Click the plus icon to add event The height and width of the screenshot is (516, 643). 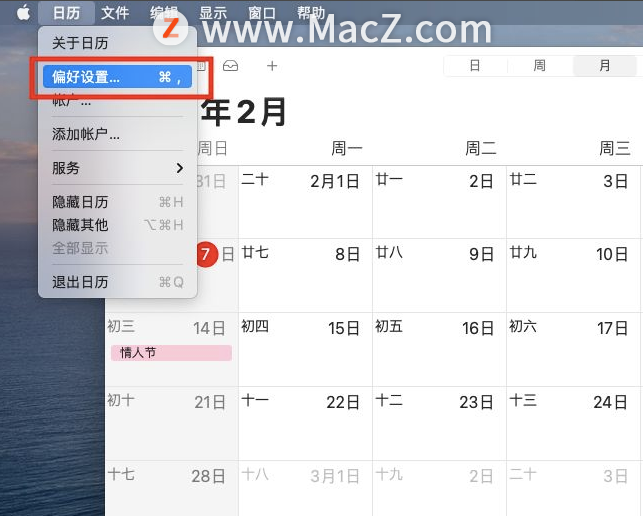pyautogui.click(x=272, y=66)
